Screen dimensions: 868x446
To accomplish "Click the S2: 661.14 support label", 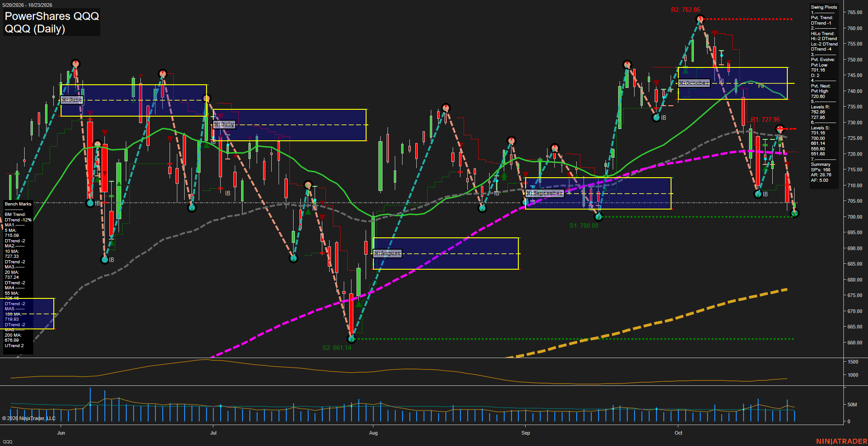I will [x=337, y=348].
